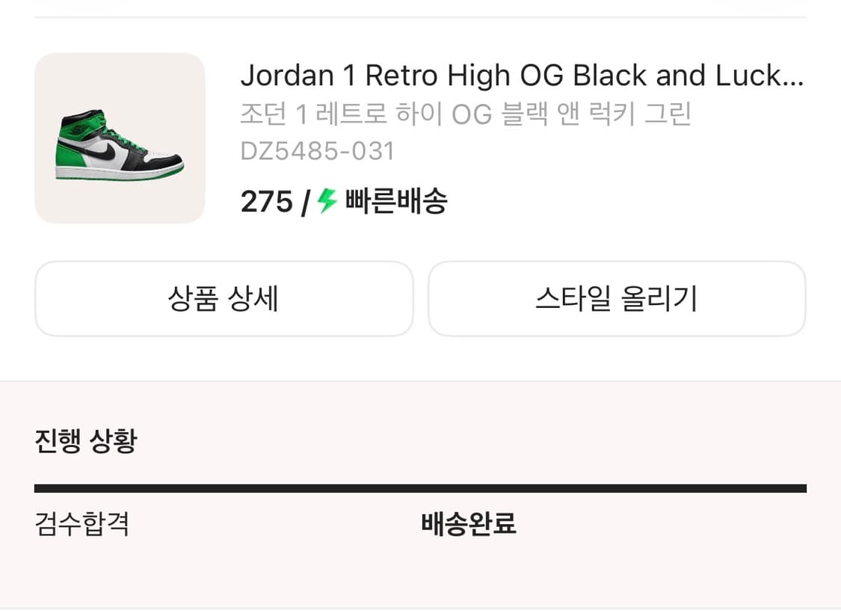Click the 스타일 올리기 upload style button
The width and height of the screenshot is (841, 616).
click(617, 298)
